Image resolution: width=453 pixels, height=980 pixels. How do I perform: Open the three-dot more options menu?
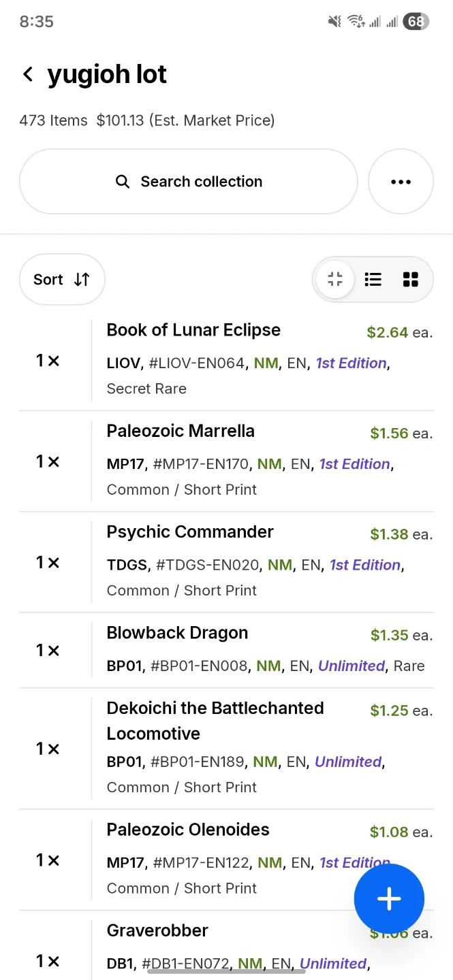tap(401, 182)
